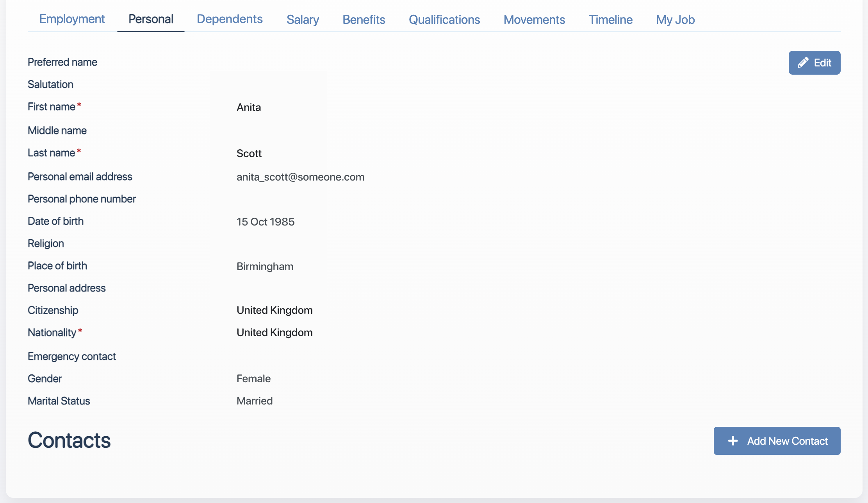This screenshot has width=868, height=503.
Task: Select the My Job tab
Action: (x=676, y=19)
